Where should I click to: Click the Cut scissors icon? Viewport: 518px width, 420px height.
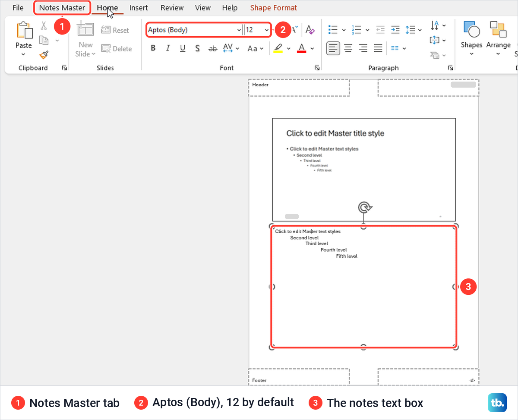coord(44,26)
